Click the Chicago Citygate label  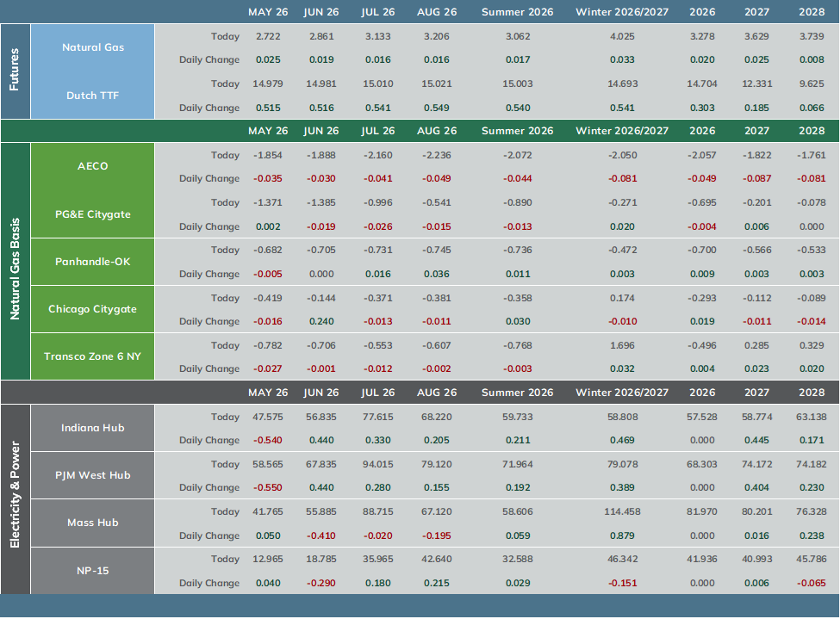pyautogui.click(x=93, y=309)
